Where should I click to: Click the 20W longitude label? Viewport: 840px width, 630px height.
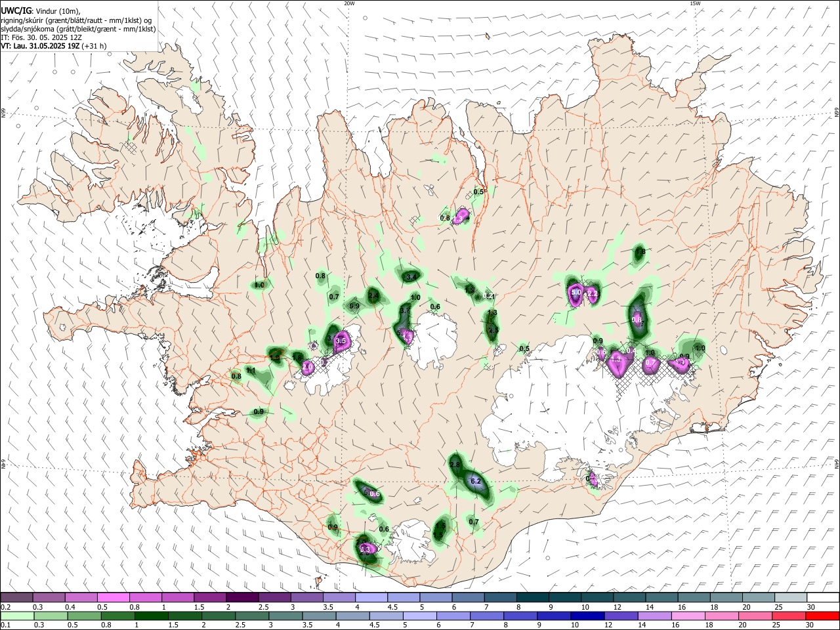348,3
